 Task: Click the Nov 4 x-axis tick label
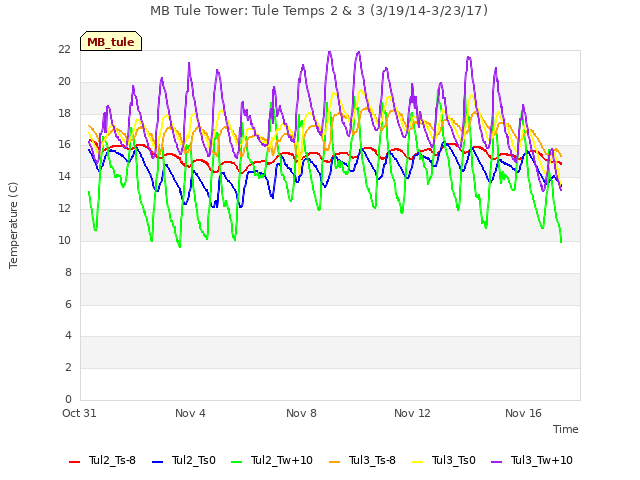tap(190, 413)
